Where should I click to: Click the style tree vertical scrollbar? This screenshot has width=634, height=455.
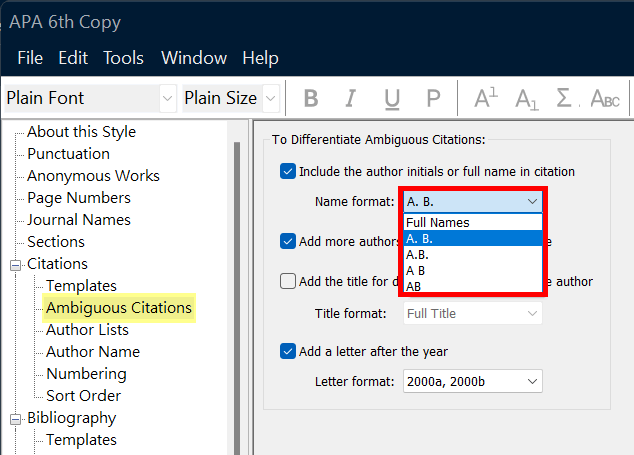(237, 298)
